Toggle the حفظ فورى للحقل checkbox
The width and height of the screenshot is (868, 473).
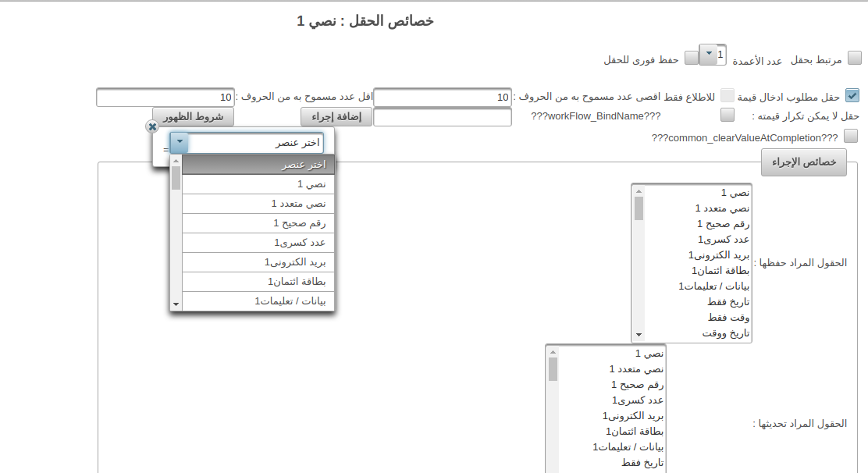coord(692,58)
